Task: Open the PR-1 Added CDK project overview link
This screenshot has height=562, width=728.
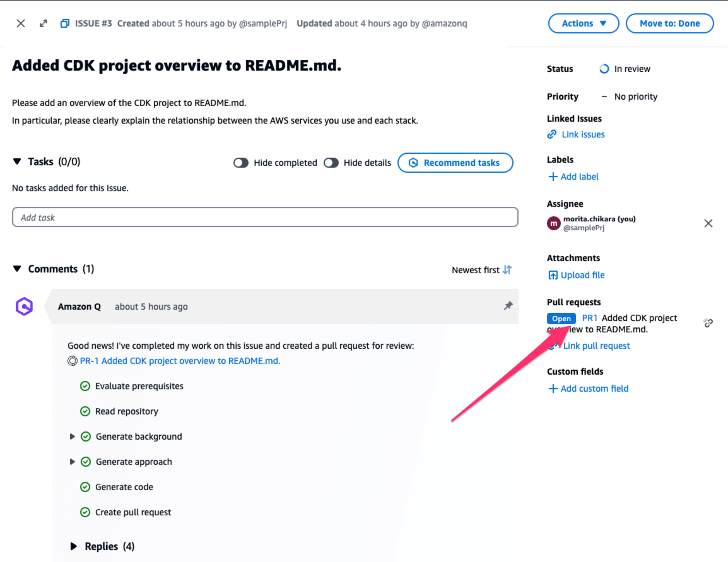Action: point(180,361)
